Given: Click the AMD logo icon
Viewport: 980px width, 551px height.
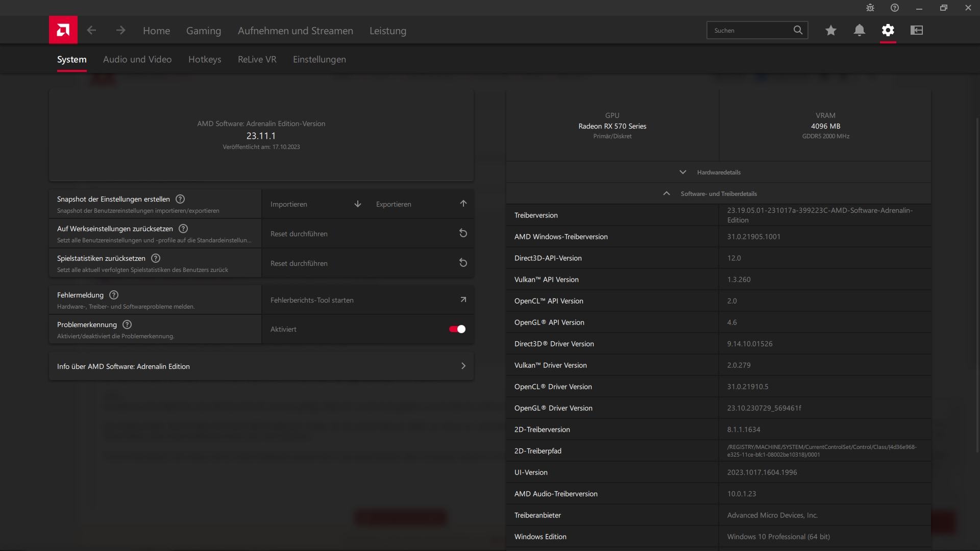Looking at the screenshot, I should tap(63, 30).
